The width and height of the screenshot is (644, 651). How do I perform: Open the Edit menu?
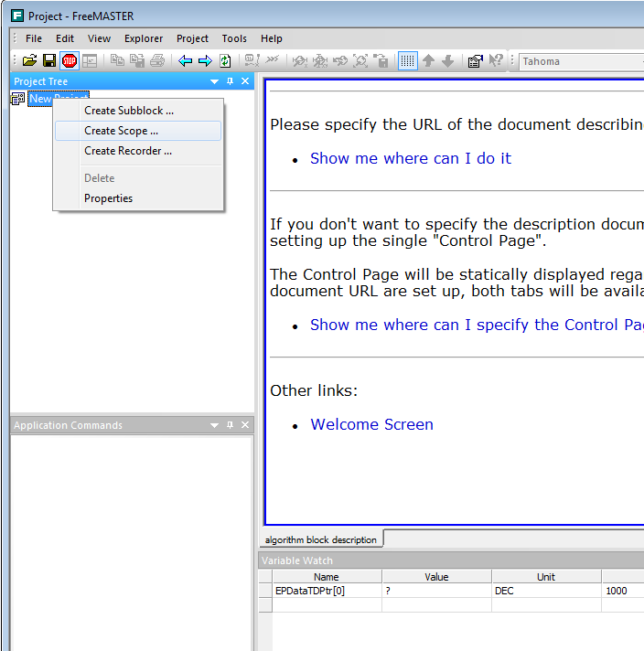coord(65,38)
